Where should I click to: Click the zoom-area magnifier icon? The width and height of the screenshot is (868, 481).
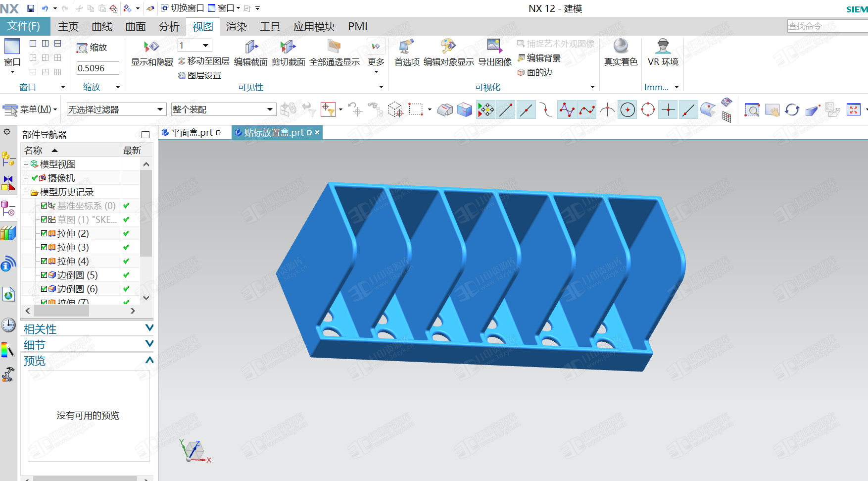coord(752,109)
